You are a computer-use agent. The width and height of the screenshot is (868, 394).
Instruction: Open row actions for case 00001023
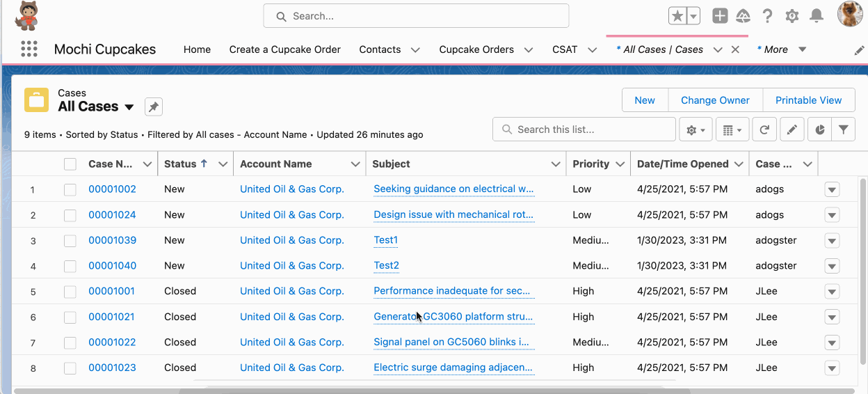pos(832,368)
